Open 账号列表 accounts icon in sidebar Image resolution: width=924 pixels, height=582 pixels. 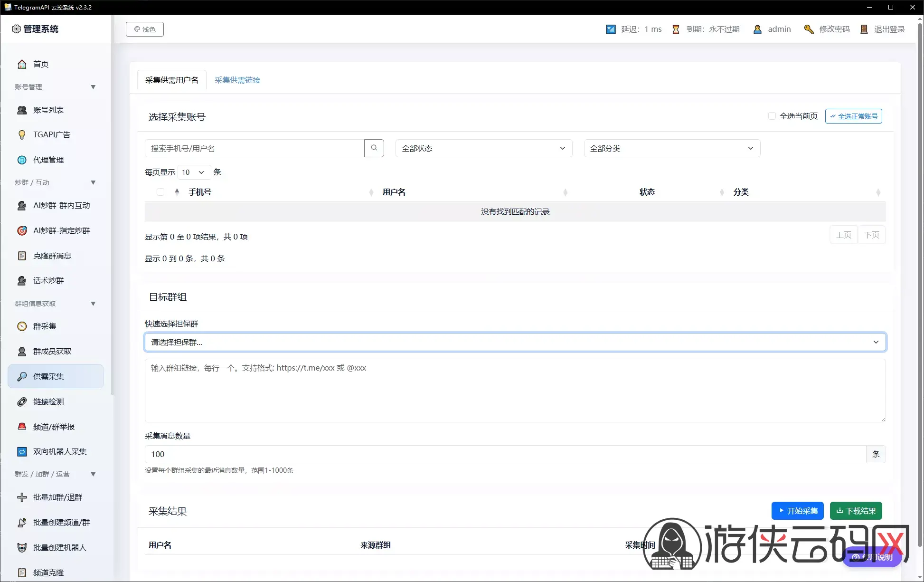[x=22, y=110]
